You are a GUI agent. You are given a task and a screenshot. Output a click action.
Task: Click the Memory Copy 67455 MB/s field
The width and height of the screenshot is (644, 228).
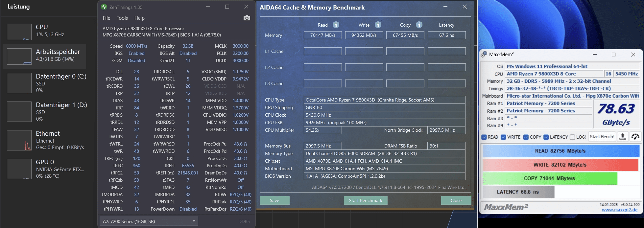point(405,35)
